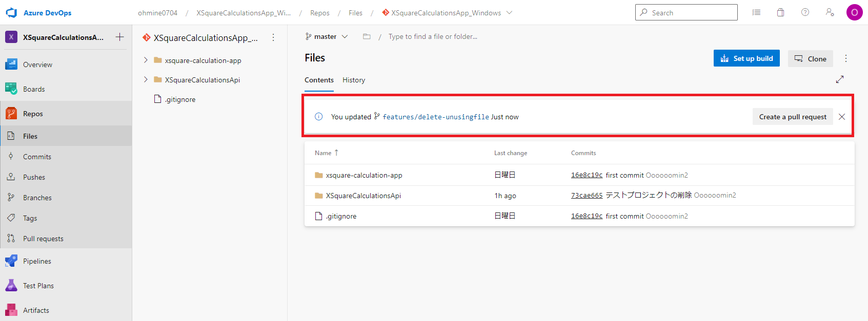
Task: Switch to the History tab
Action: coord(354,80)
